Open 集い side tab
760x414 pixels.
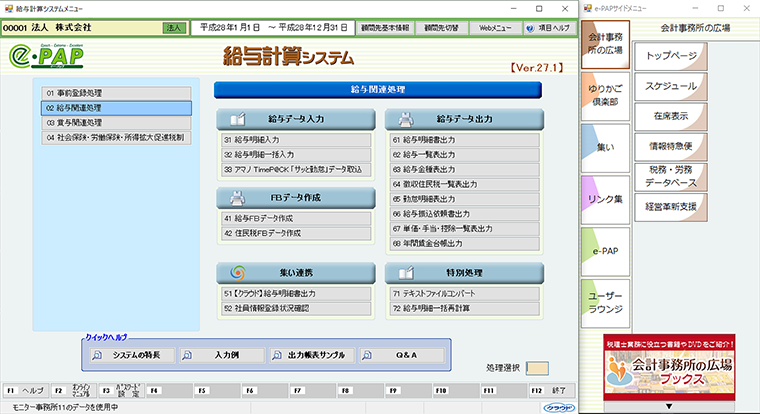[x=605, y=147]
